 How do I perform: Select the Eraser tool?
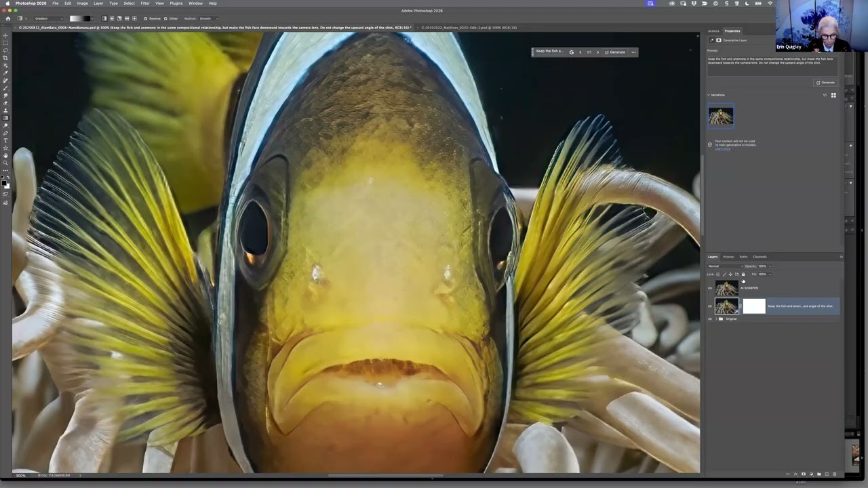(5, 104)
